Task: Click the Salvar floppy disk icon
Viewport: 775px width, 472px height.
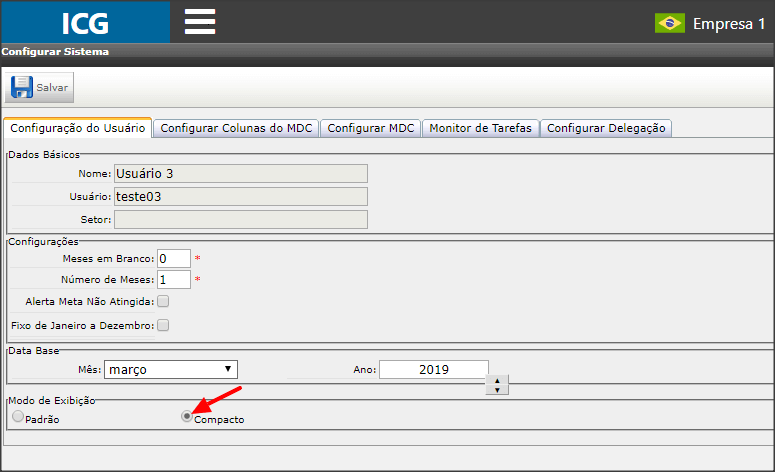Action: (x=22, y=87)
